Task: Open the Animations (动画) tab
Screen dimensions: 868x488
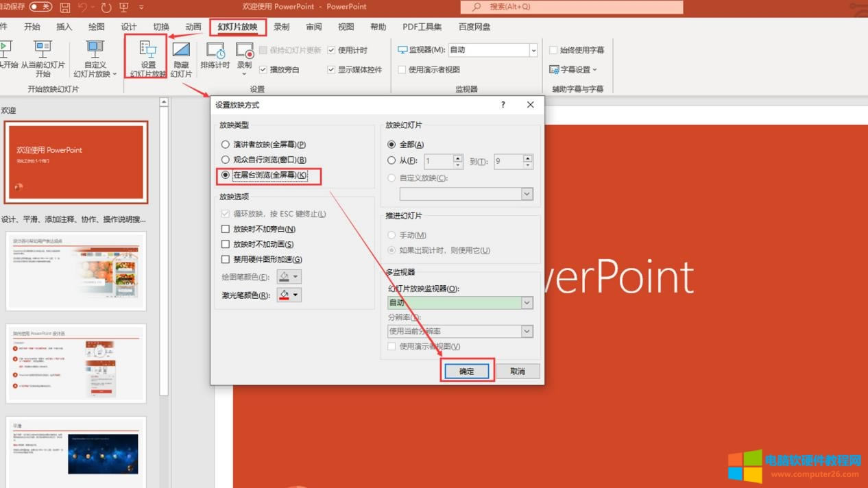Action: (193, 27)
